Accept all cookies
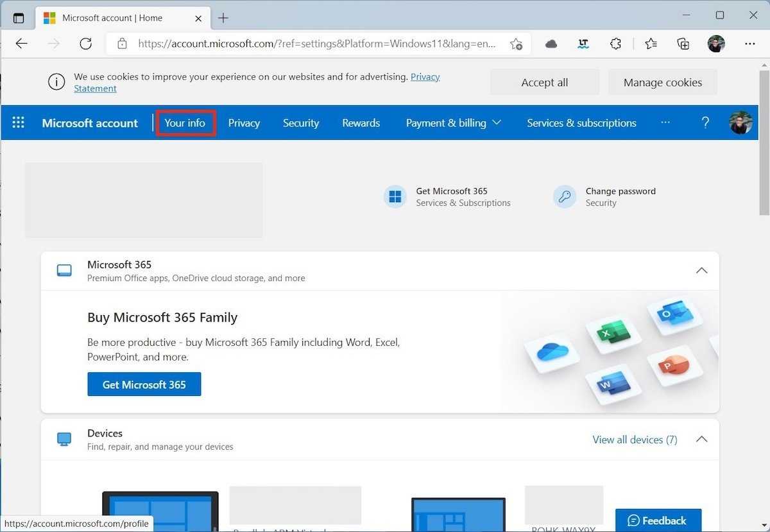The width and height of the screenshot is (770, 532). pyautogui.click(x=544, y=82)
